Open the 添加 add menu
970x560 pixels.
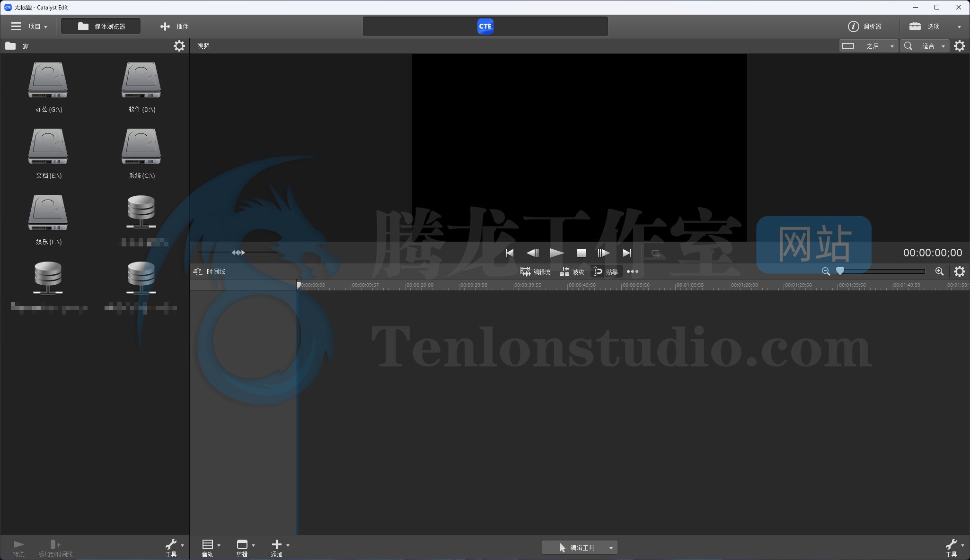pos(280,548)
